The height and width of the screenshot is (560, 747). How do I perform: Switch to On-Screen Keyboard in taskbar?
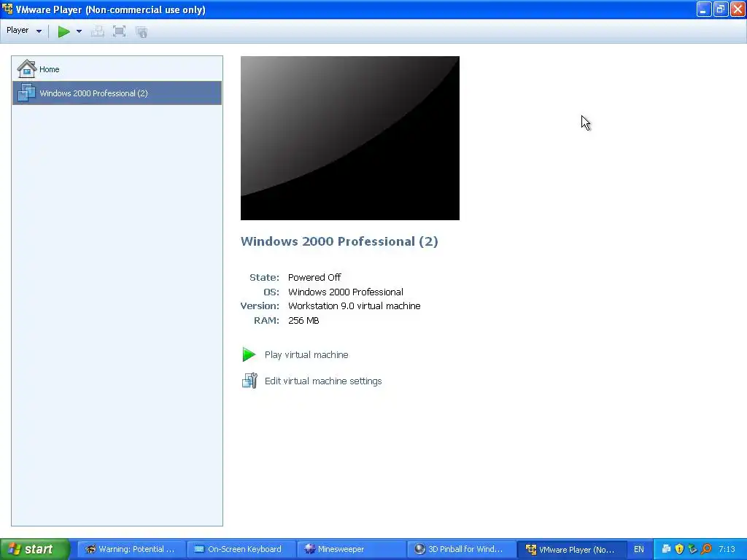241,549
